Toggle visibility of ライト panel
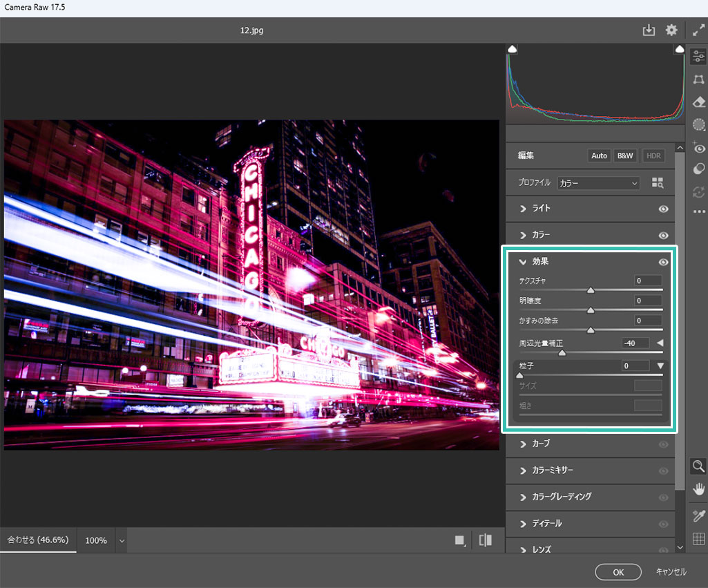This screenshot has height=588, width=708. 663,209
